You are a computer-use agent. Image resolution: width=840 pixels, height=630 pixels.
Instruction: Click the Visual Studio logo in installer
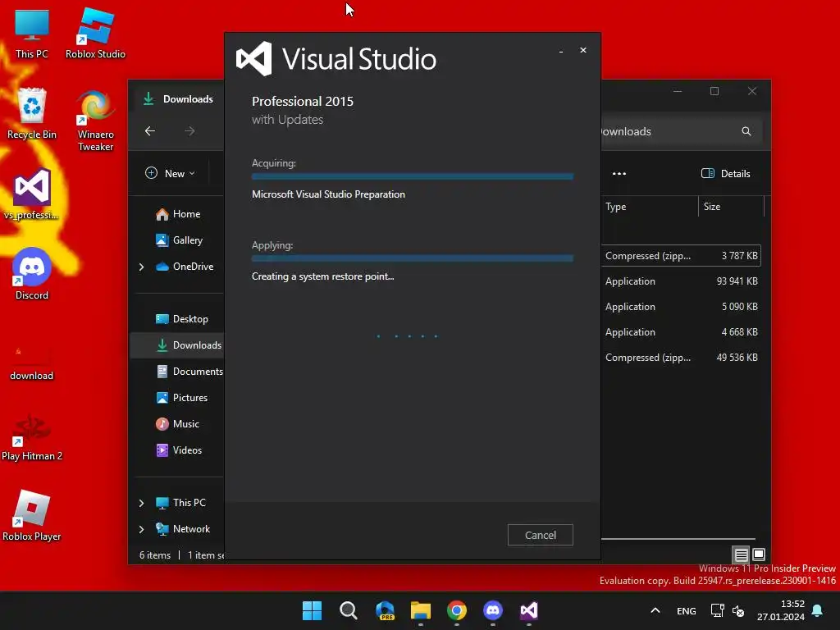click(x=254, y=59)
